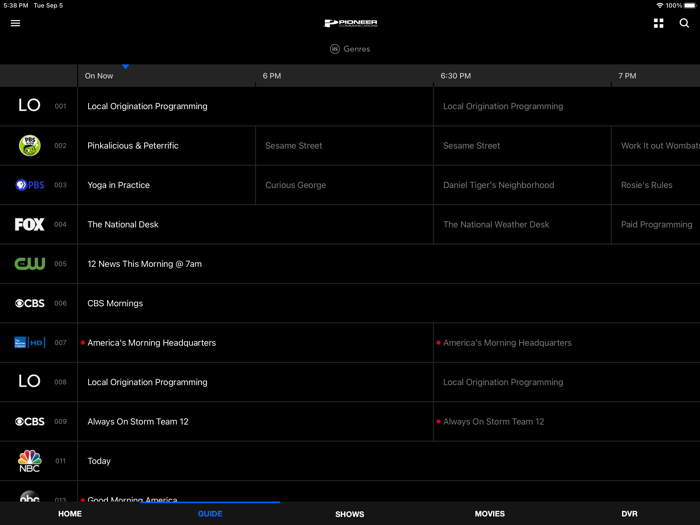
Task: Select the GUIDE tab
Action: tap(210, 514)
